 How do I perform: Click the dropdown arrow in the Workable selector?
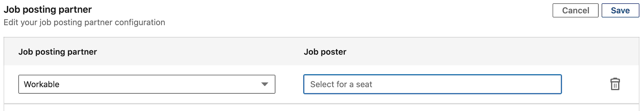click(x=265, y=84)
